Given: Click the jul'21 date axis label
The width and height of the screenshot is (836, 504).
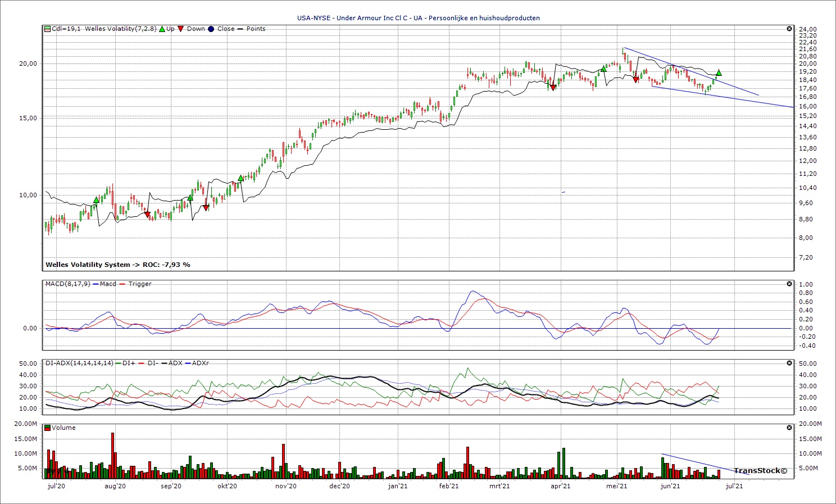Looking at the screenshot, I should [734, 486].
